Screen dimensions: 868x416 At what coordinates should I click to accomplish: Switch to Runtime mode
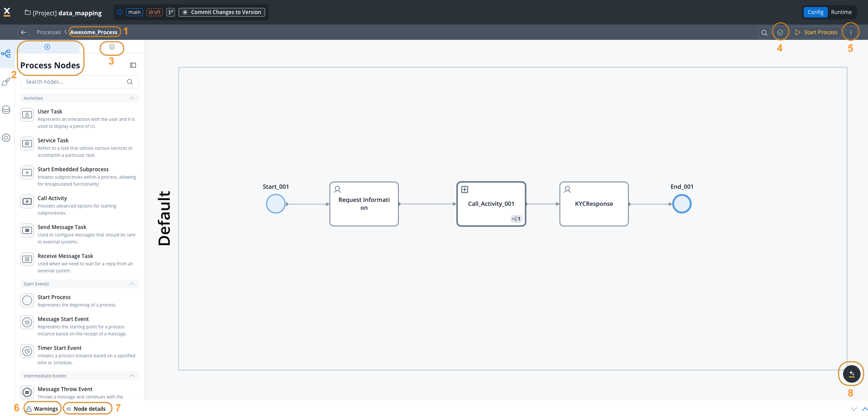pos(841,12)
